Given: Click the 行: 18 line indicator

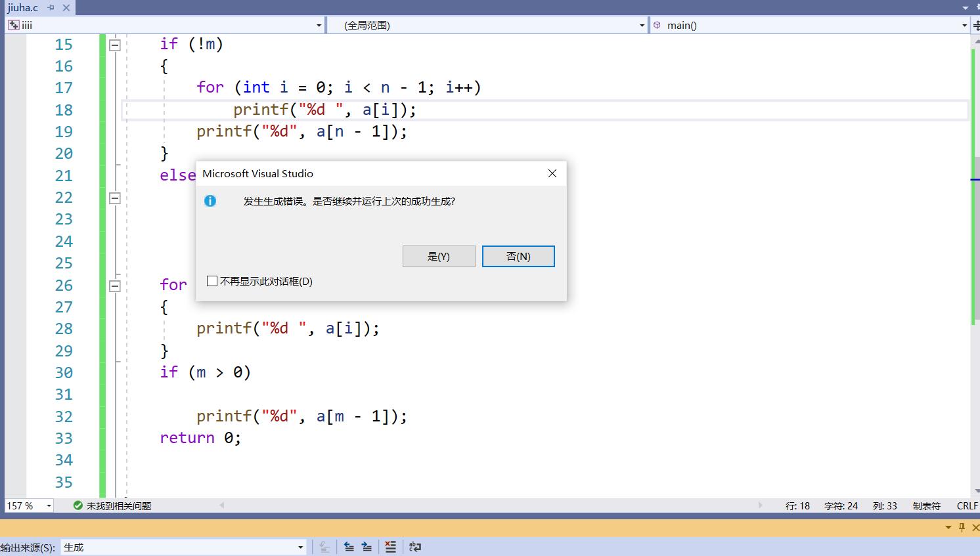Looking at the screenshot, I should coord(797,506).
